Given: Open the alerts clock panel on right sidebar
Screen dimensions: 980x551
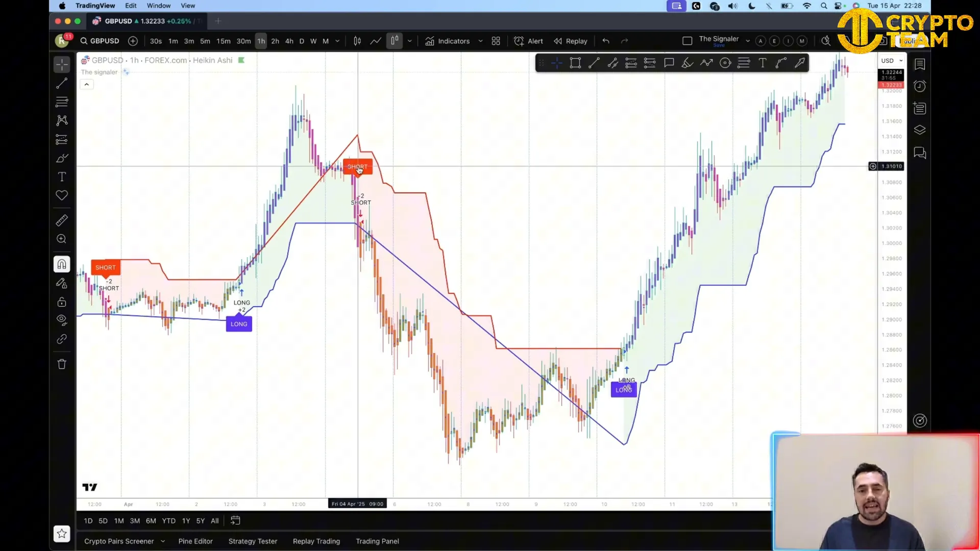Looking at the screenshot, I should tap(920, 86).
